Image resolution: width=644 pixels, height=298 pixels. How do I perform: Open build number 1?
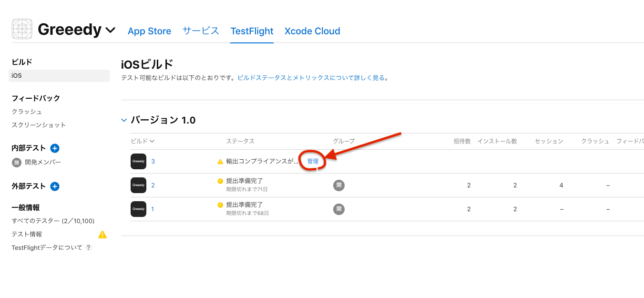coord(153,209)
